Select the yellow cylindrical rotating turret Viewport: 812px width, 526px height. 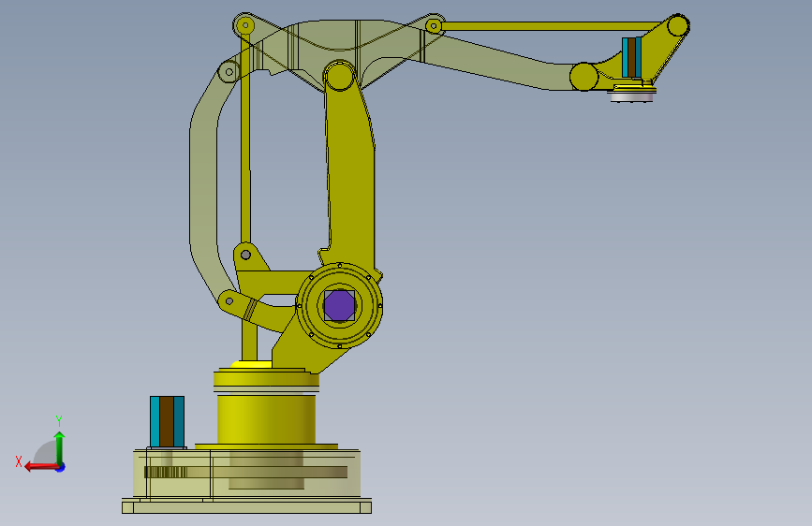pyautogui.click(x=266, y=419)
